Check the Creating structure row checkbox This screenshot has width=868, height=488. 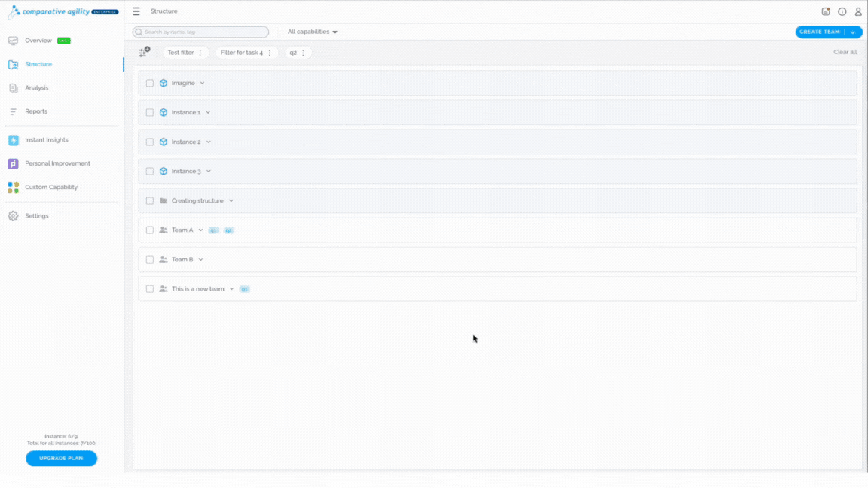coord(149,201)
